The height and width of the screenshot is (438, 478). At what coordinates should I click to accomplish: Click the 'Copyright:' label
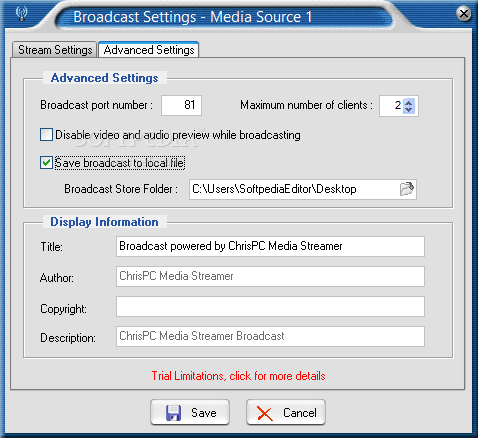click(x=63, y=309)
